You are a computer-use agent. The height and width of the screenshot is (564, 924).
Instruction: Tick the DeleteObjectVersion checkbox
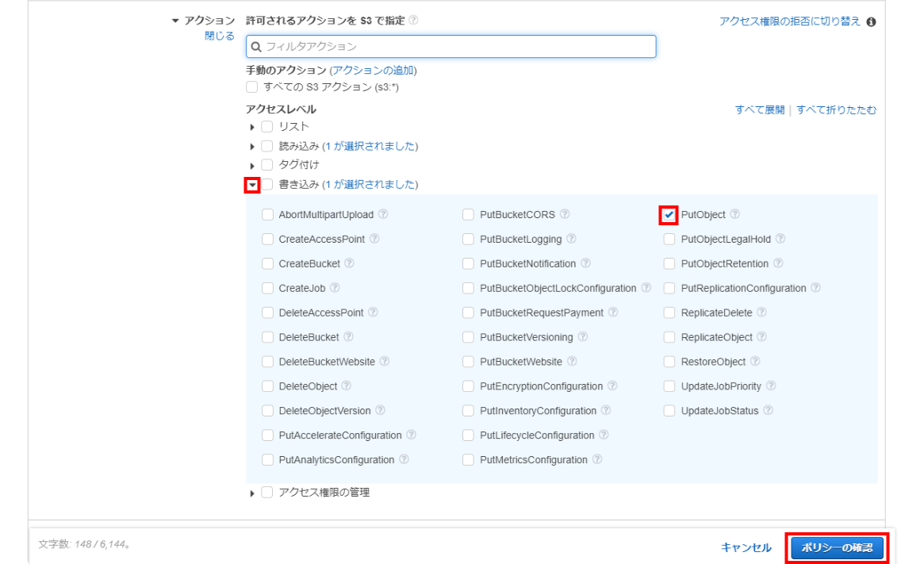(267, 411)
